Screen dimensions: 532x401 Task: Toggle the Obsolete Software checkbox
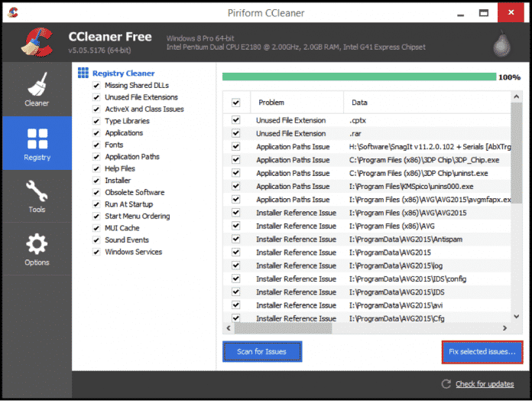pyautogui.click(x=96, y=192)
